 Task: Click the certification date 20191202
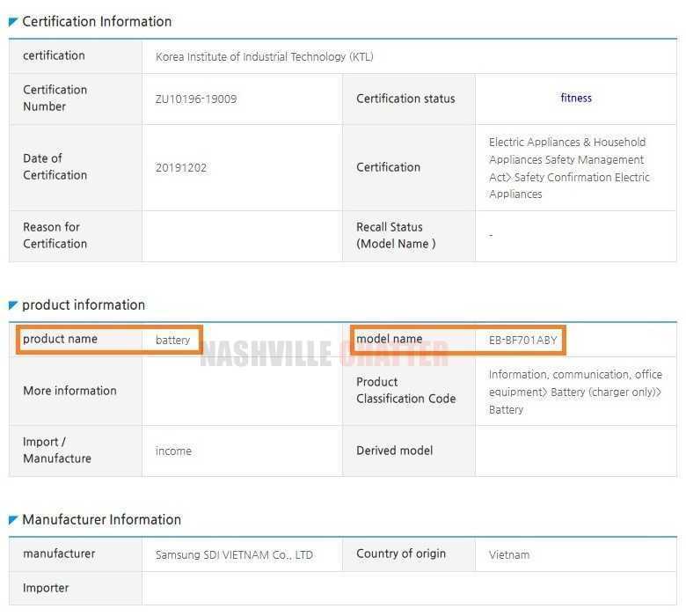[181, 167]
